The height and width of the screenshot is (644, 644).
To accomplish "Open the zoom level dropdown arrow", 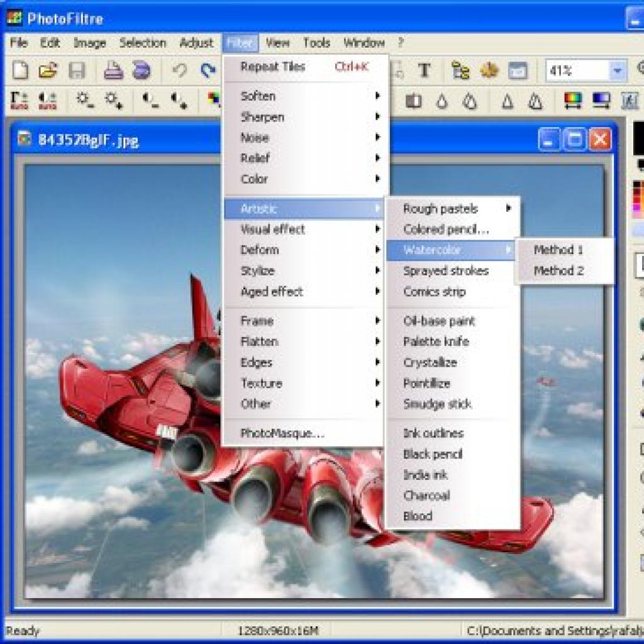I will click(x=617, y=70).
